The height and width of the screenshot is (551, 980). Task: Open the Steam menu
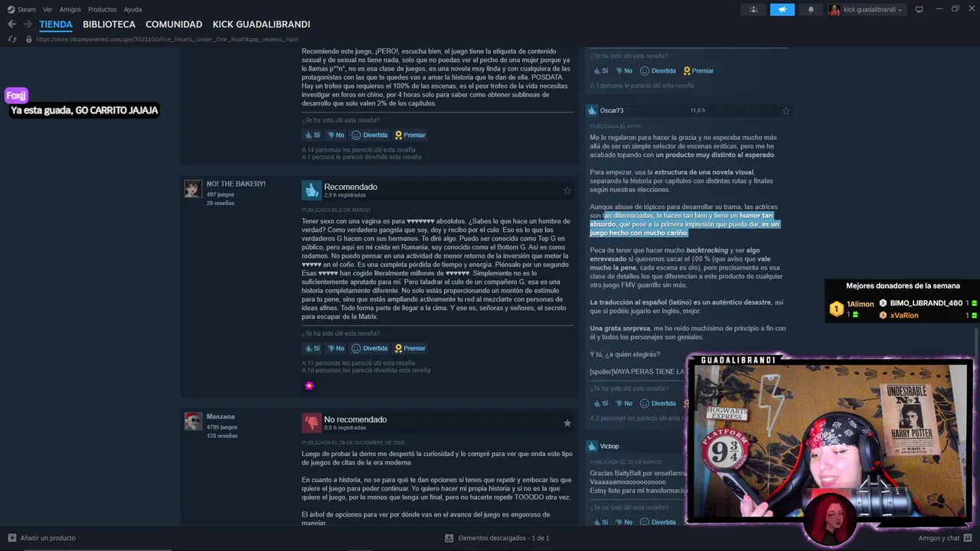pos(22,9)
